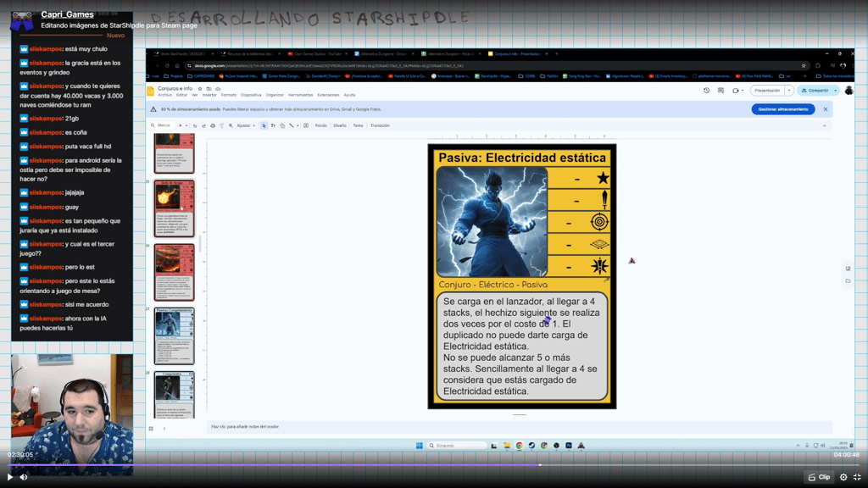
Task: Click the Transición button
Action: click(380, 125)
